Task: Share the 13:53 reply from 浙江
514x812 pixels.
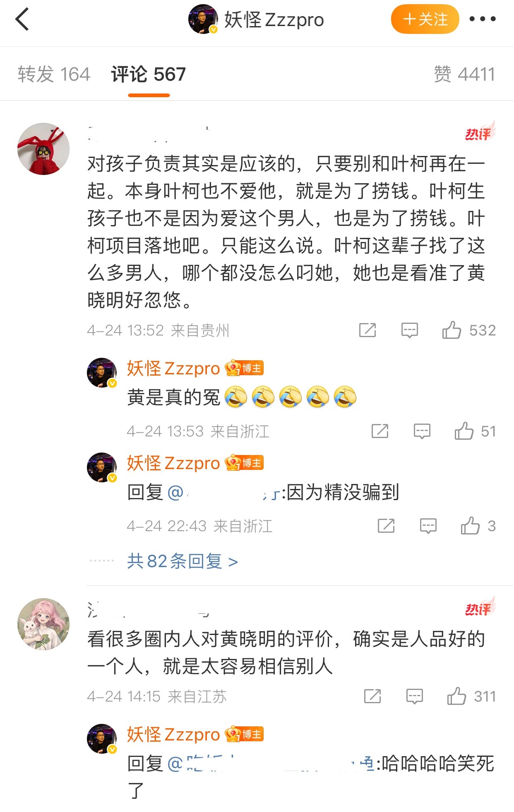Action: coord(380,431)
